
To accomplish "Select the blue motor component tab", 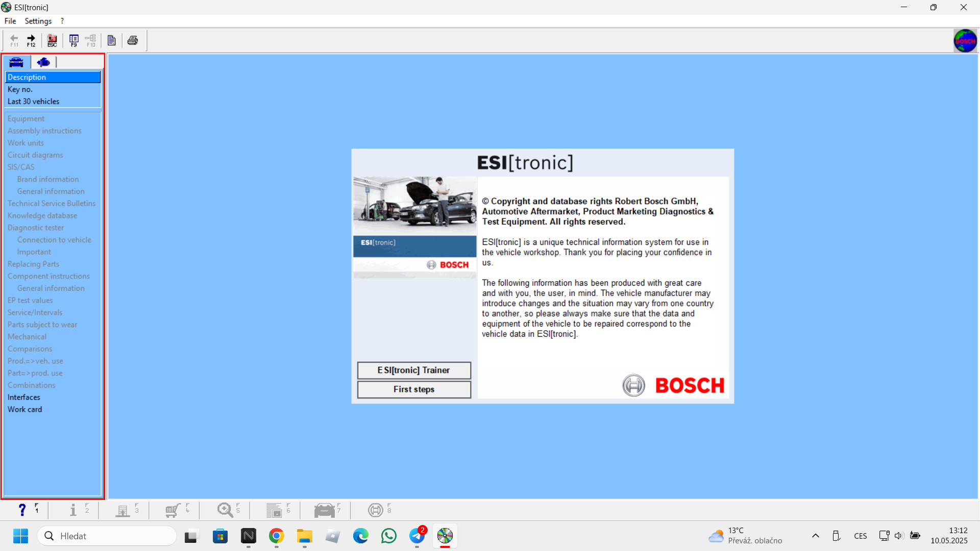I will pyautogui.click(x=43, y=62).
